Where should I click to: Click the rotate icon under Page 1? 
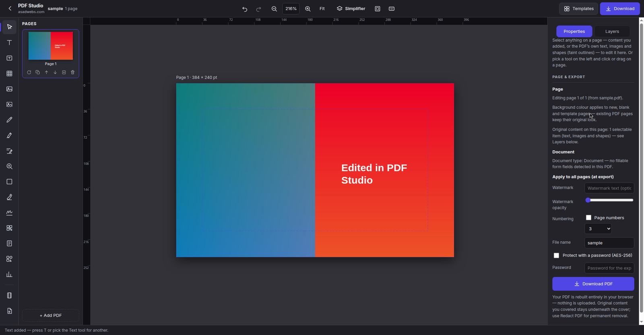tap(29, 72)
